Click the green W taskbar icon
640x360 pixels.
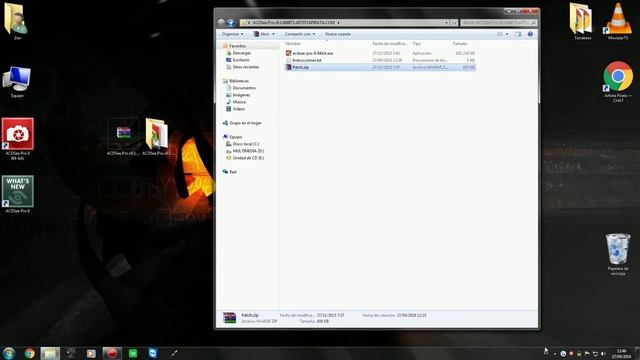pyautogui.click(x=133, y=353)
